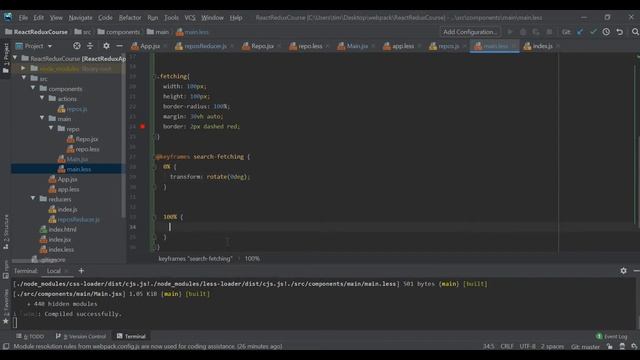Click the collapse all icon in Project panel
The image size is (640, 360).
[90, 46]
